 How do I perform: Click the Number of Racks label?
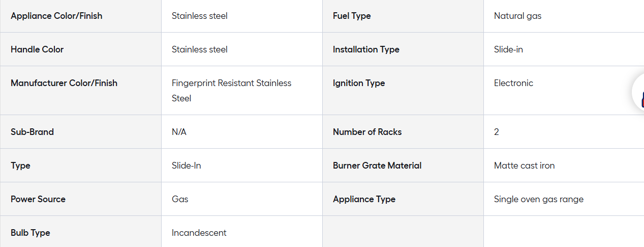coord(367,132)
